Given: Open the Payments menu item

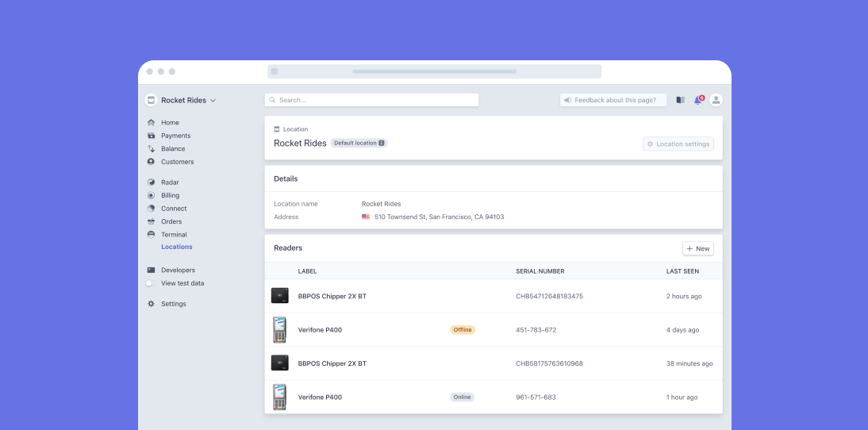Looking at the screenshot, I should (175, 136).
